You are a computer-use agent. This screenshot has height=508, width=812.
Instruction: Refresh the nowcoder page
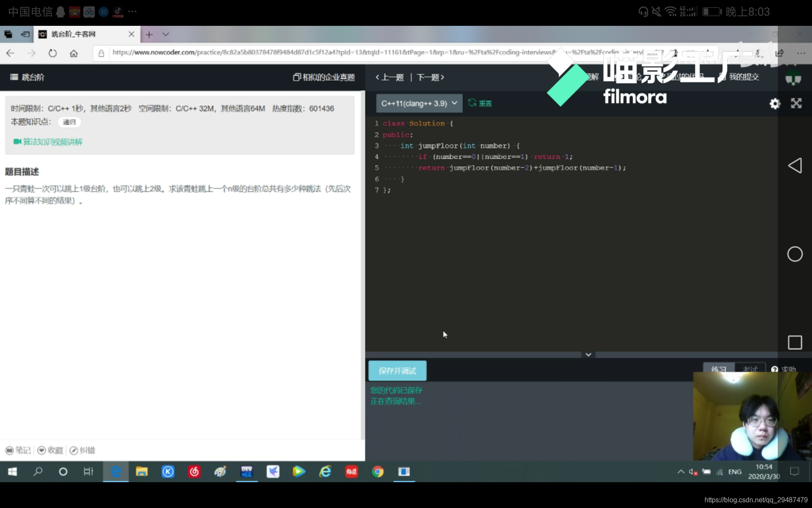click(52, 53)
